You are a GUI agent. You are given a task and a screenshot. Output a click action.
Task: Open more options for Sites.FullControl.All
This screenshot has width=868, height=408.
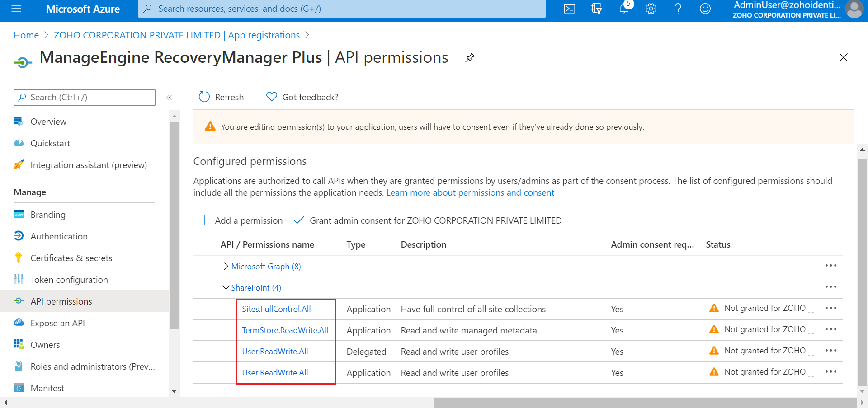coord(830,308)
